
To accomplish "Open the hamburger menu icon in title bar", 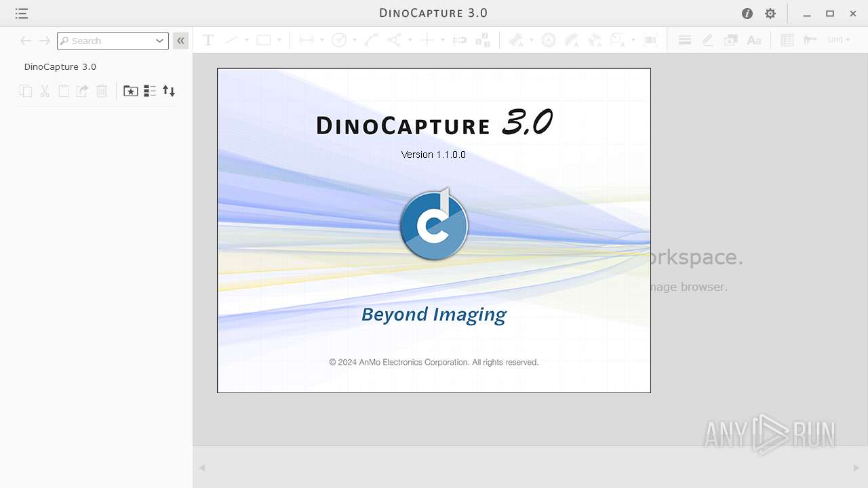I will tap(22, 14).
